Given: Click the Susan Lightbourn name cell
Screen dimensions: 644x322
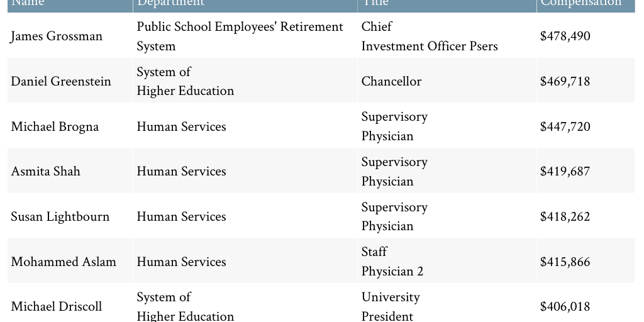Looking at the screenshot, I should (60, 217).
